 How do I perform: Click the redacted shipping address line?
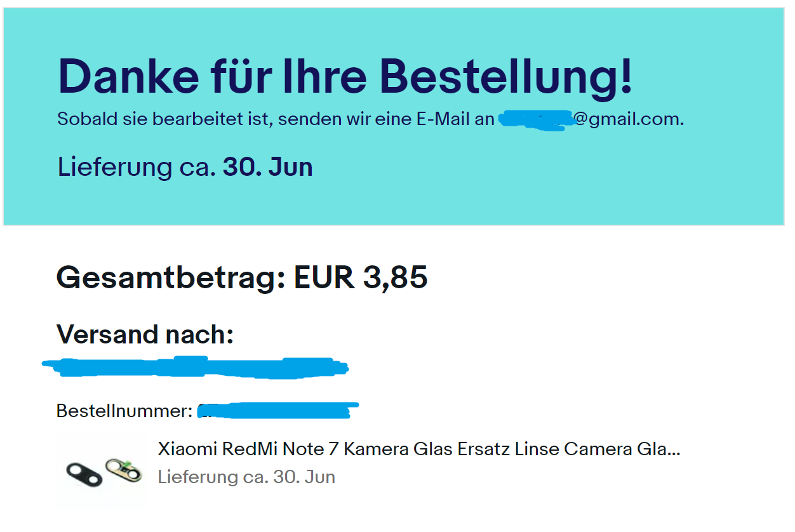click(195, 368)
